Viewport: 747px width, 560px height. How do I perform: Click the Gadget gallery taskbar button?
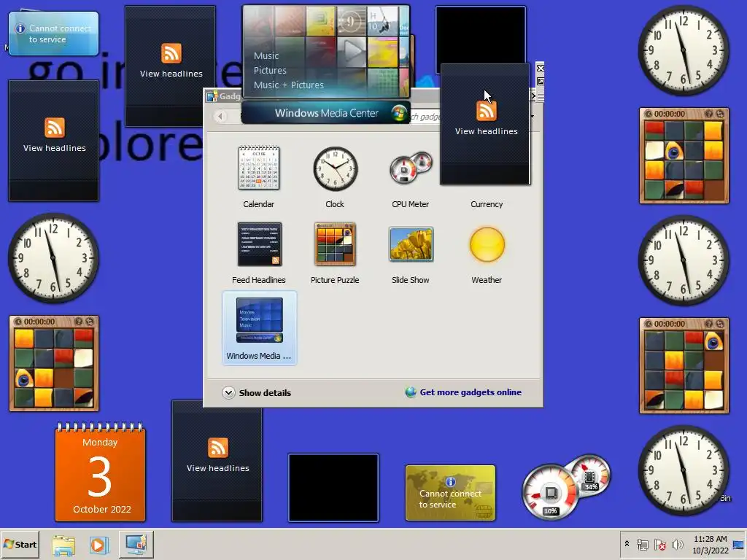point(136,545)
